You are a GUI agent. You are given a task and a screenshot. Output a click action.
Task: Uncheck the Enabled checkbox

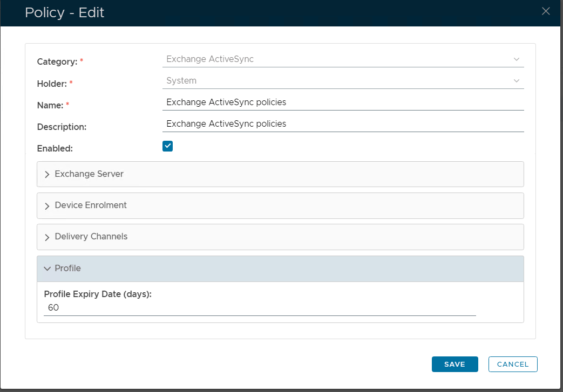(167, 146)
